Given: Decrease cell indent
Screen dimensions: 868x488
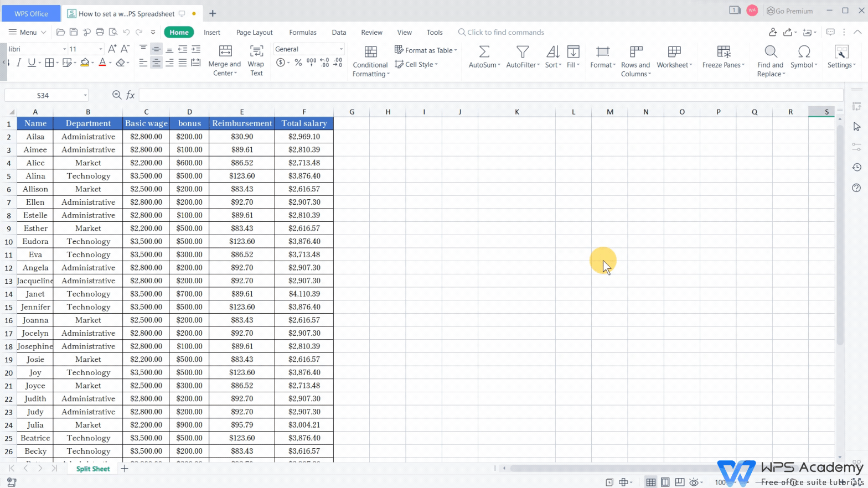Looking at the screenshot, I should [183, 49].
